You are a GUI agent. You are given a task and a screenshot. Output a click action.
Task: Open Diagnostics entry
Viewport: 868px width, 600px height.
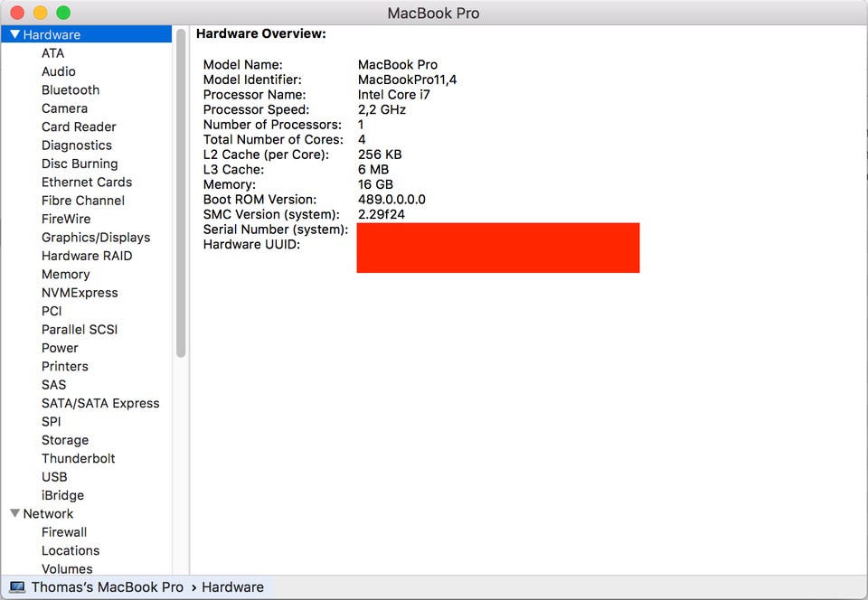(76, 145)
